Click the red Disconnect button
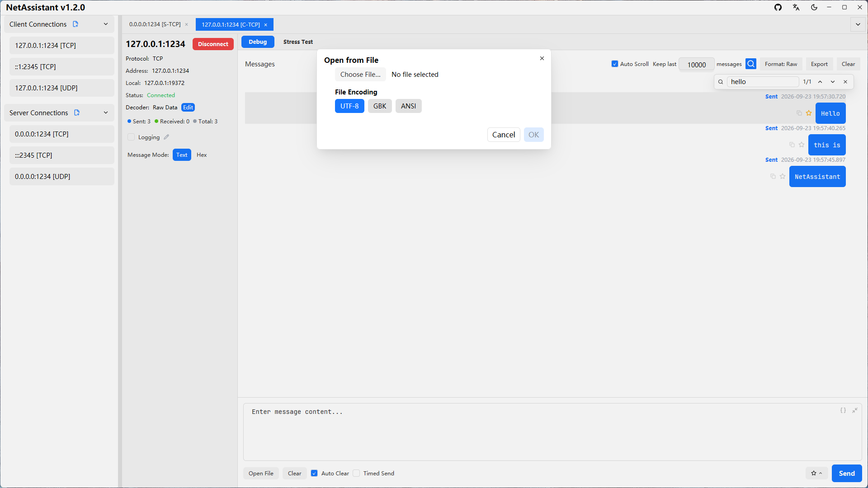The width and height of the screenshot is (868, 488). point(213,44)
